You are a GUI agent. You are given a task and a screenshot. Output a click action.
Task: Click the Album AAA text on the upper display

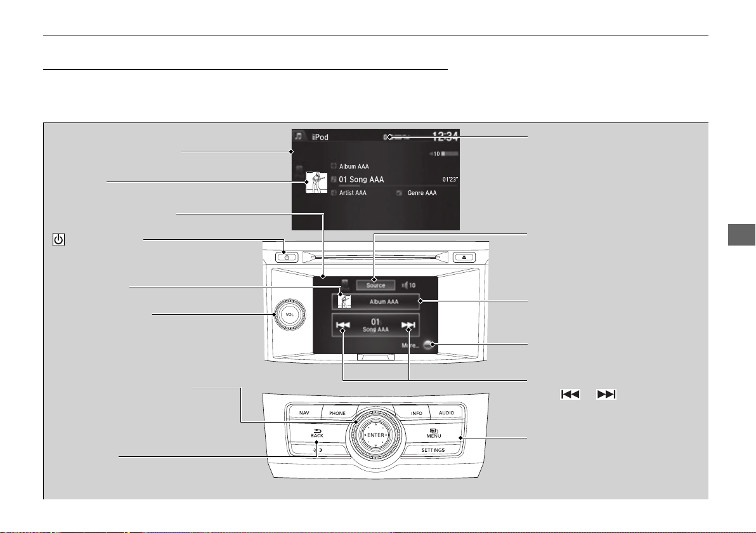tap(354, 166)
